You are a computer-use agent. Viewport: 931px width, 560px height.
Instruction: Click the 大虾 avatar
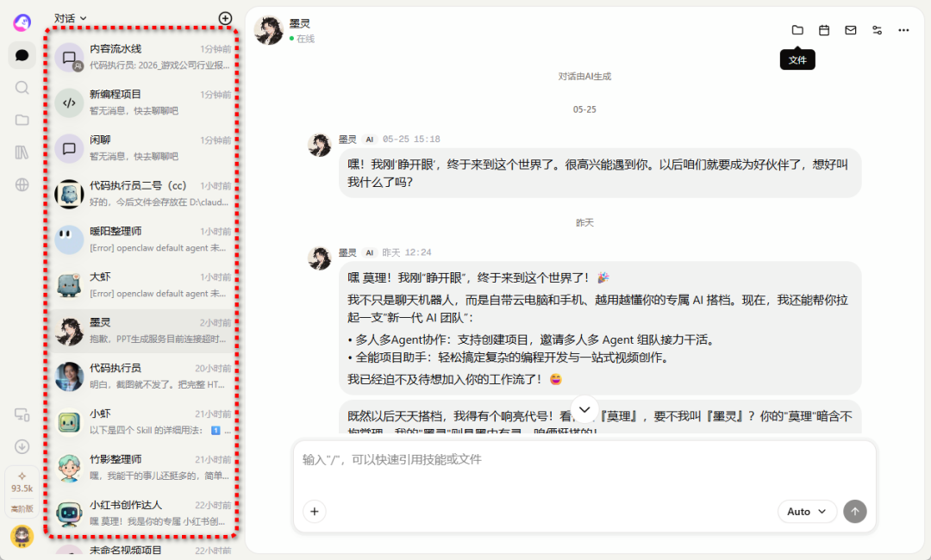(69, 286)
